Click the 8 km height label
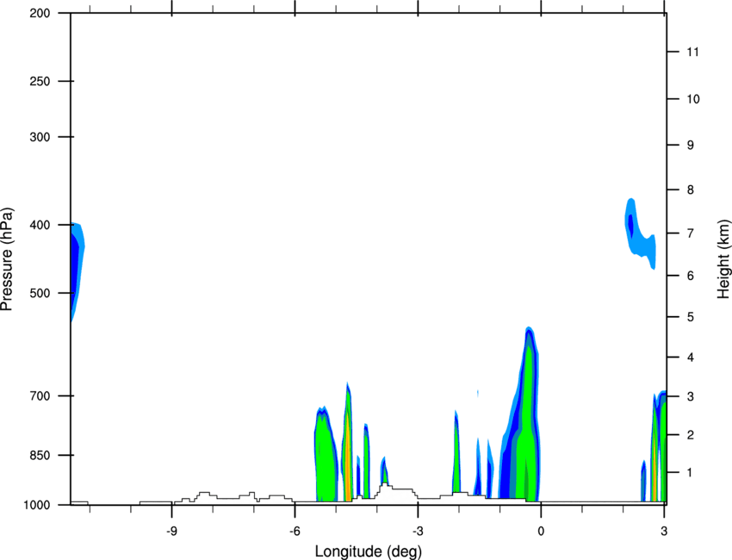This screenshot has width=732, height=560. (691, 190)
